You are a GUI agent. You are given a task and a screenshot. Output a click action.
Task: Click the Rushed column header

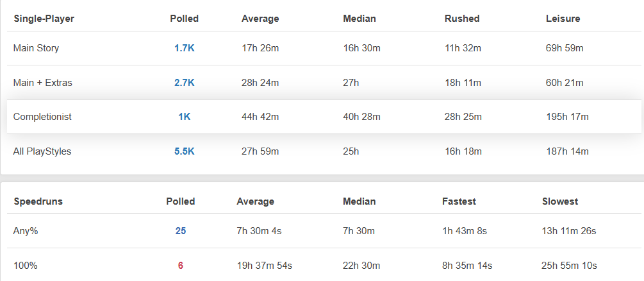coord(462,19)
